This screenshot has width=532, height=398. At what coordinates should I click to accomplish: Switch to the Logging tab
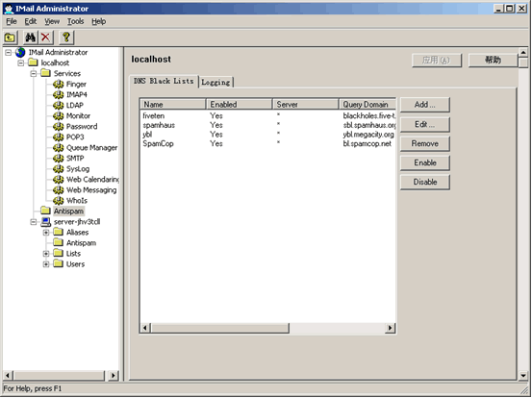click(215, 82)
